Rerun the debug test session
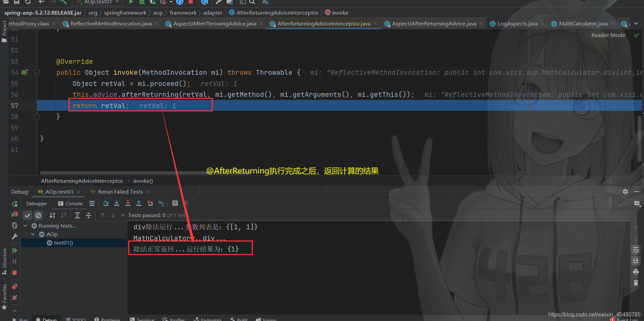 pos(15,203)
